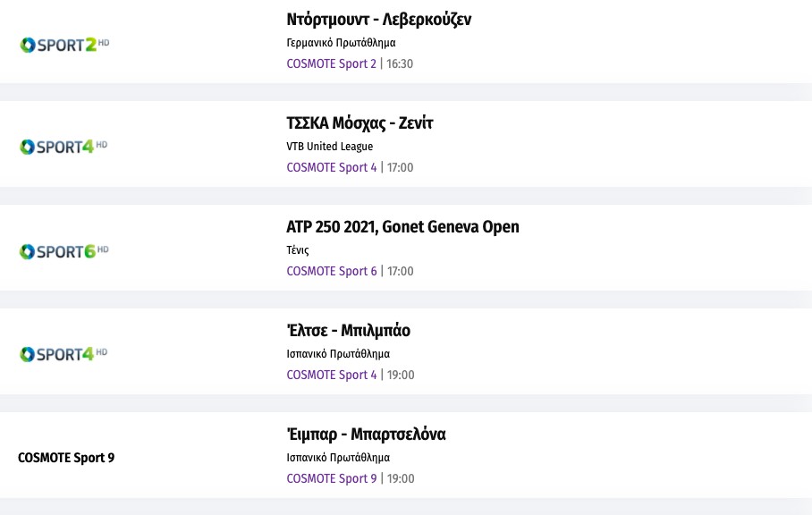Select the Έλτσε - Μπιλμπάο match title
812x515 pixels.
coord(348,331)
